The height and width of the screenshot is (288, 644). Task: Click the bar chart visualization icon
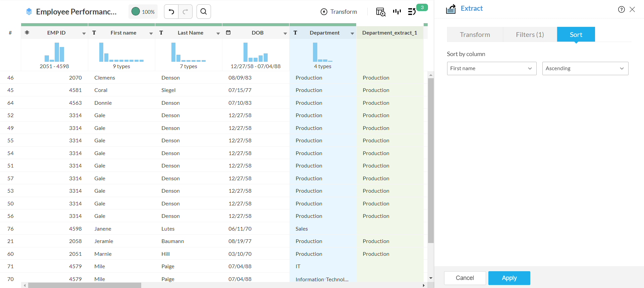[397, 12]
